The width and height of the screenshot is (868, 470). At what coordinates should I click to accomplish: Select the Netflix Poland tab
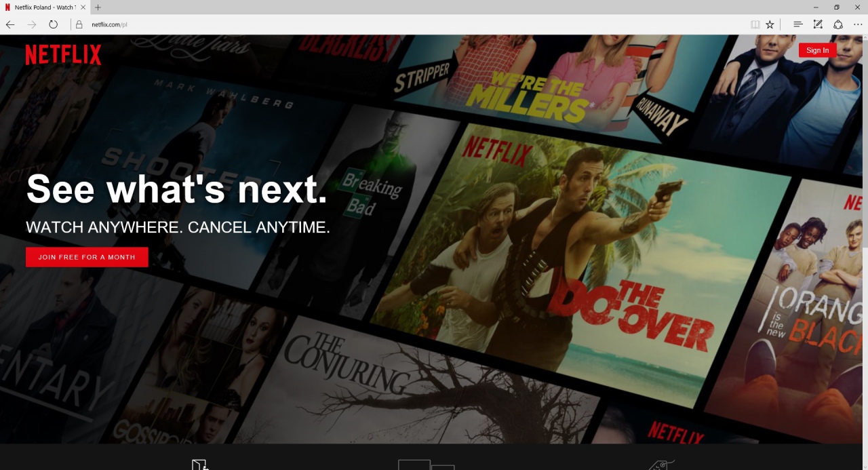(x=44, y=7)
